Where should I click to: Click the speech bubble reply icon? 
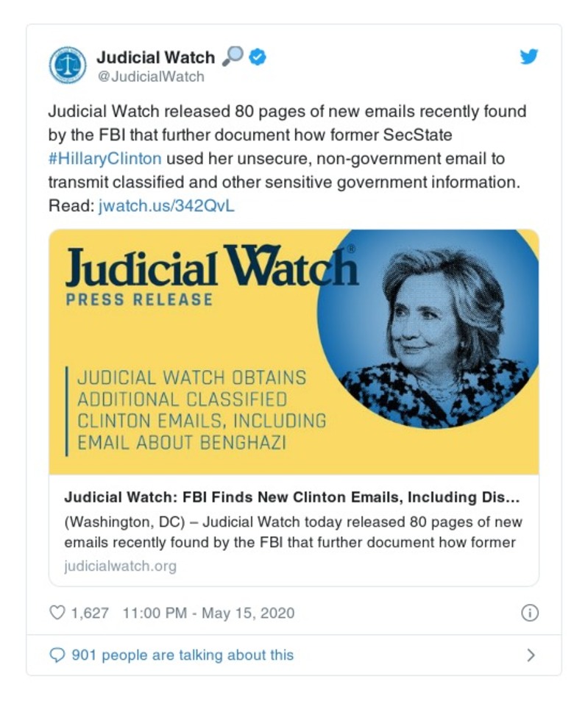point(57,655)
